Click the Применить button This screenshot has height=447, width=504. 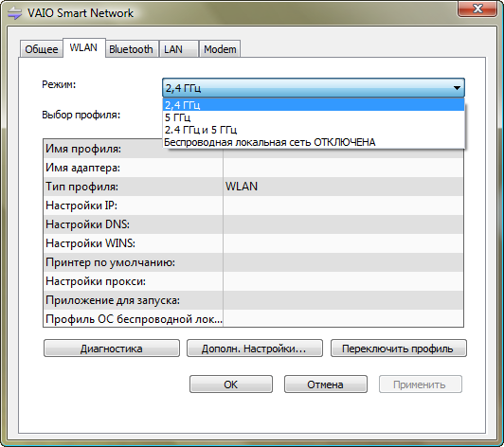pos(421,384)
